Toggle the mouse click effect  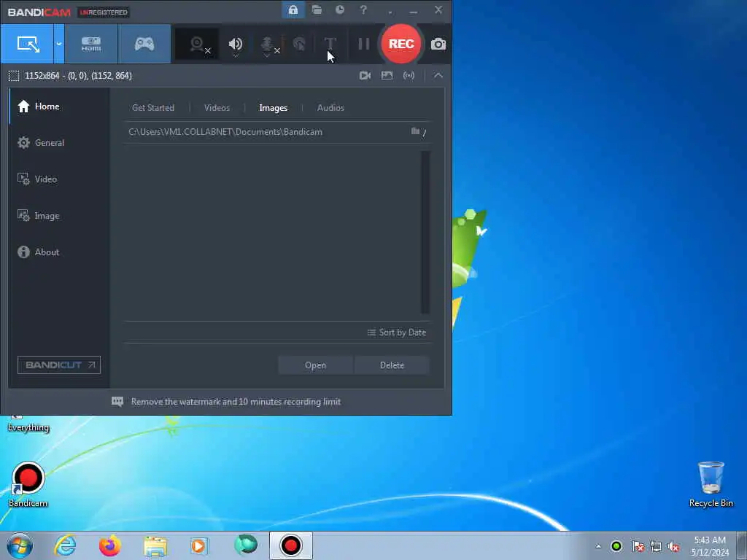coord(298,44)
